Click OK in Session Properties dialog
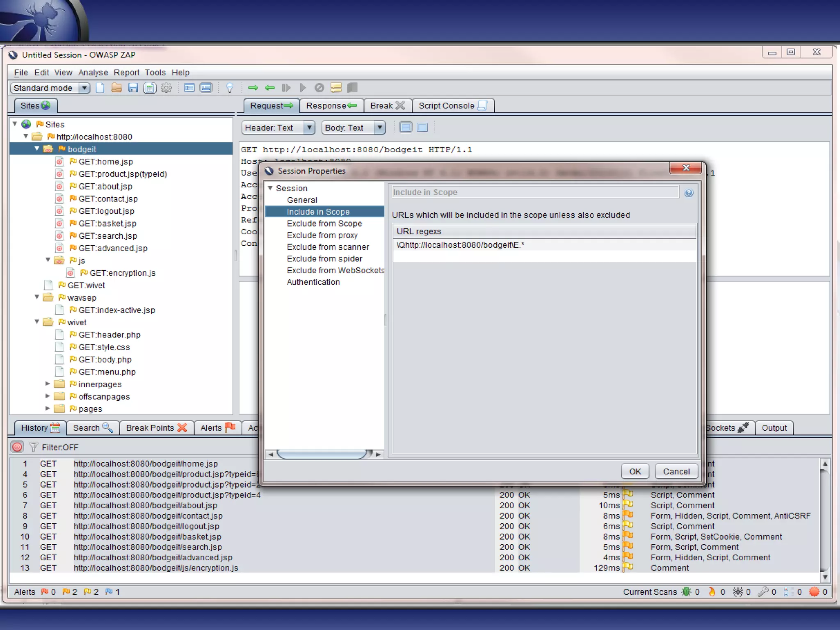This screenshot has width=840, height=630. 635,471
